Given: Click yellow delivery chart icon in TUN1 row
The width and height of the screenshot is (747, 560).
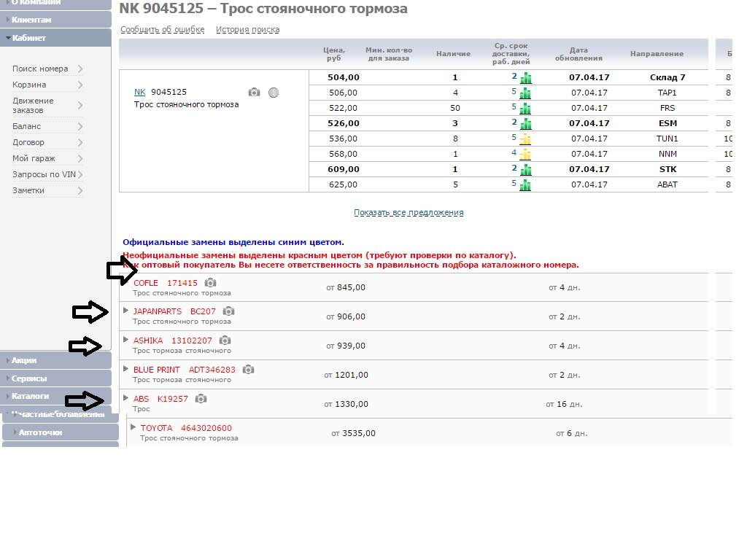Looking at the screenshot, I should (x=525, y=139).
